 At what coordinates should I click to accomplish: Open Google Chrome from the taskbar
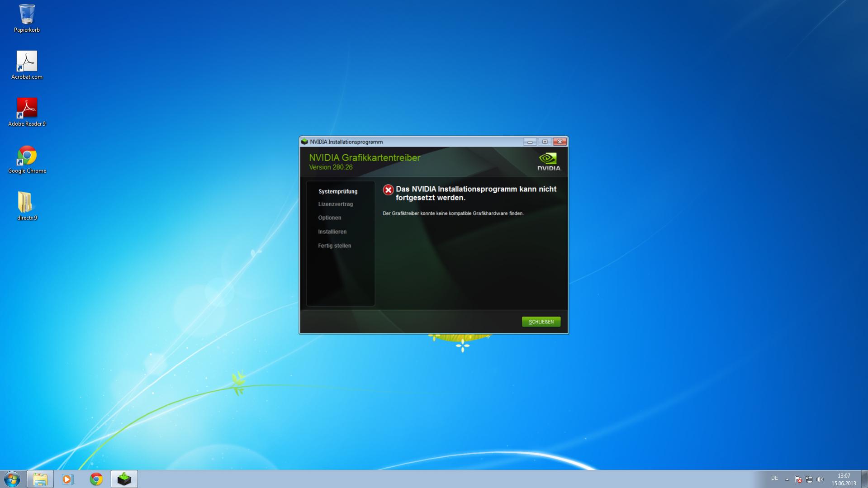(96, 479)
